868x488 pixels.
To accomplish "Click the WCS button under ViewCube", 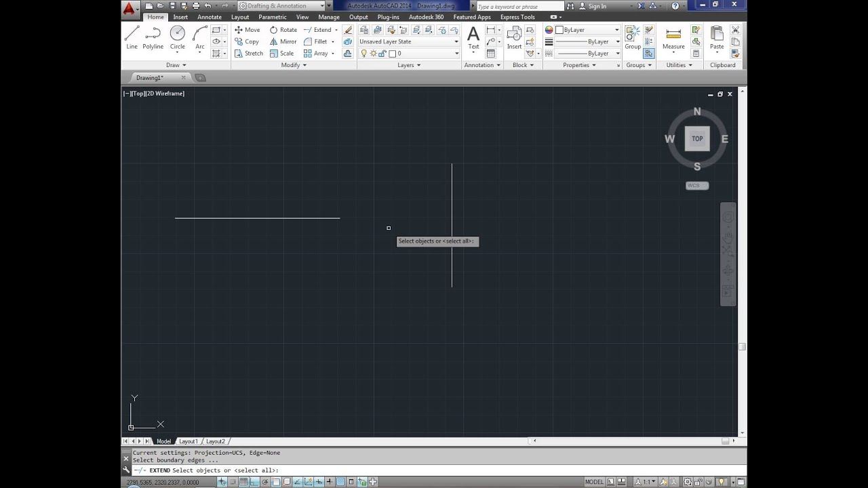I will tap(697, 185).
